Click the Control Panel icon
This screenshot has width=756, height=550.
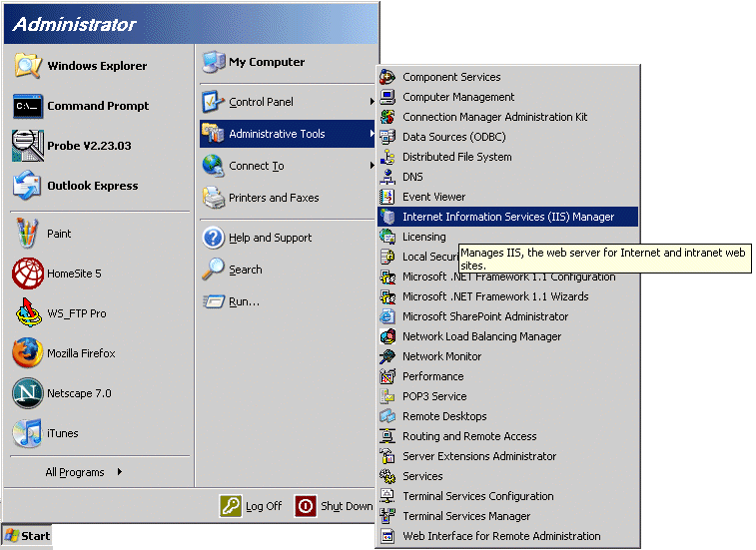click(x=213, y=102)
